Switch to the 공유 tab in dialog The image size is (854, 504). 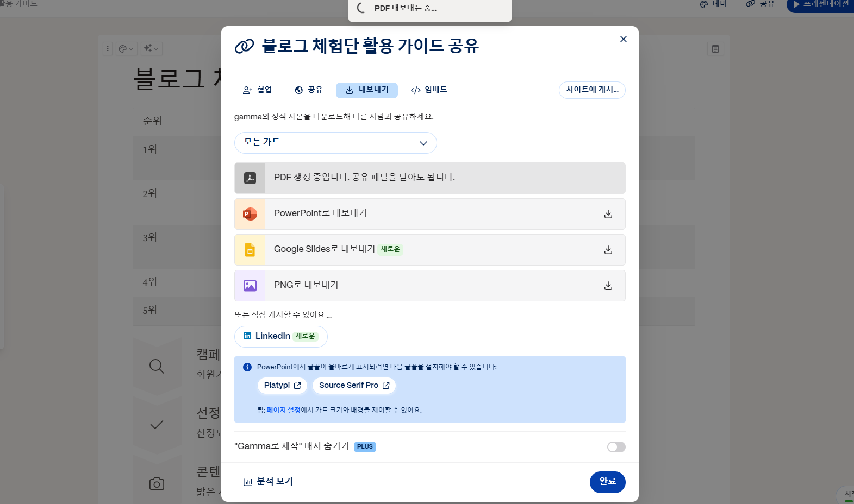click(x=309, y=90)
